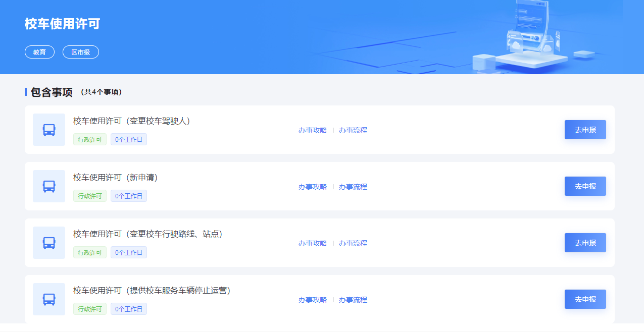
Task: Click bus icon for 变更校车行驶路线、站点 item
Action: (x=49, y=243)
